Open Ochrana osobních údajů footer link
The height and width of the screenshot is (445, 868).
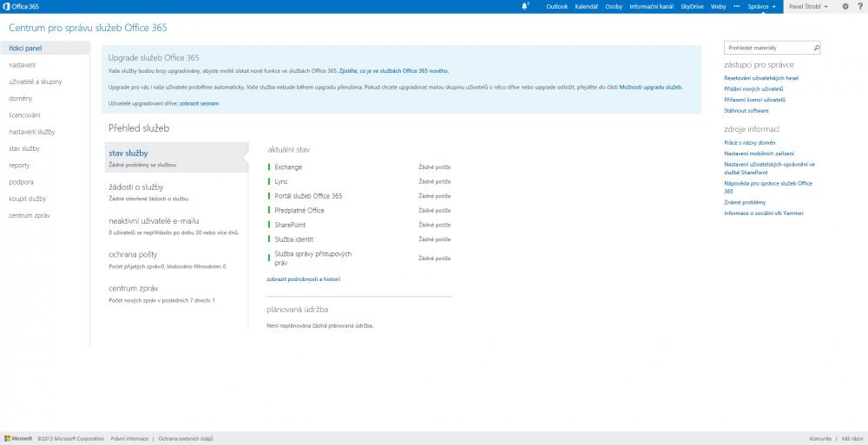186,438
